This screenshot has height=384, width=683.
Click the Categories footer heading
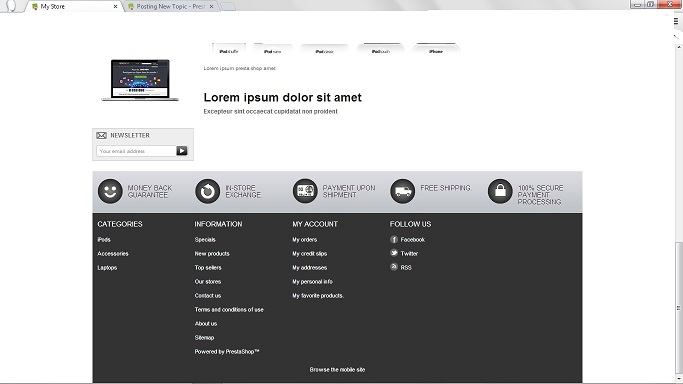pyautogui.click(x=120, y=224)
